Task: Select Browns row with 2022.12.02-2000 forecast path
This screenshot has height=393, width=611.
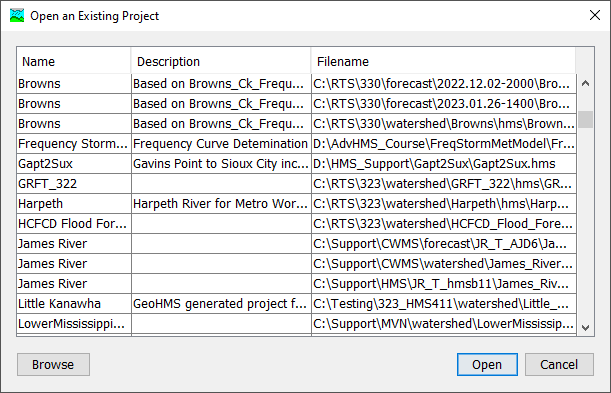Action: [297, 84]
